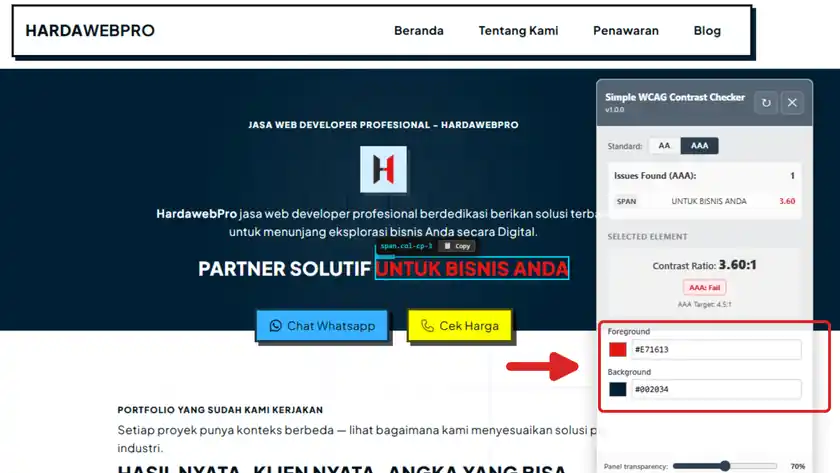Image resolution: width=840 pixels, height=473 pixels.
Task: Click the HardawebPro bold text in description
Action: (x=197, y=214)
